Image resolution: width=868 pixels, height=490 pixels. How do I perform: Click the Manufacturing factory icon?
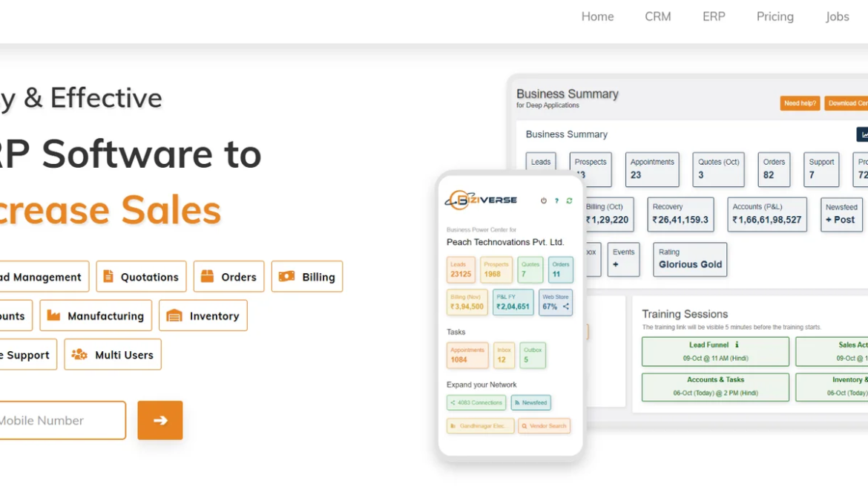point(53,316)
